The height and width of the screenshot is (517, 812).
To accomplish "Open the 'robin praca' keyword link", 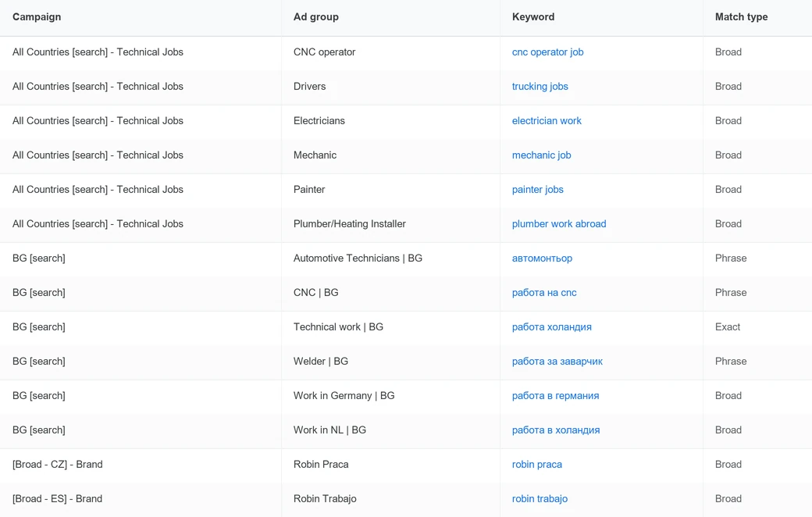I will point(536,464).
